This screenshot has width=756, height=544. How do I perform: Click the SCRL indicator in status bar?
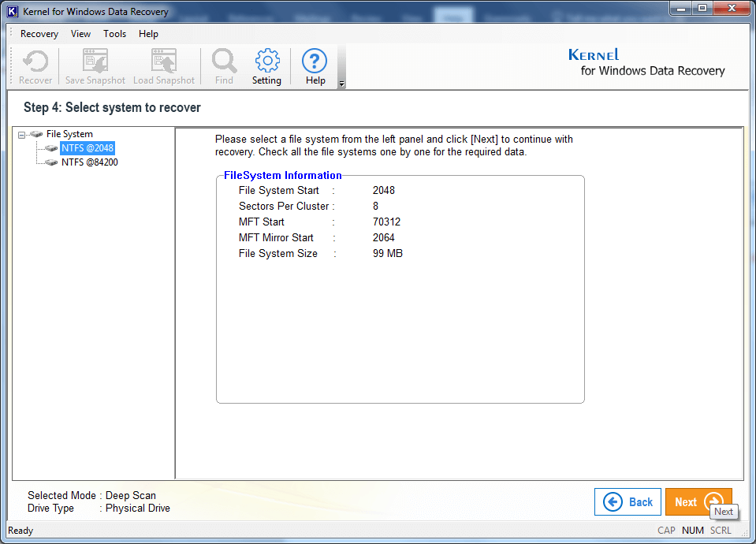(x=721, y=531)
